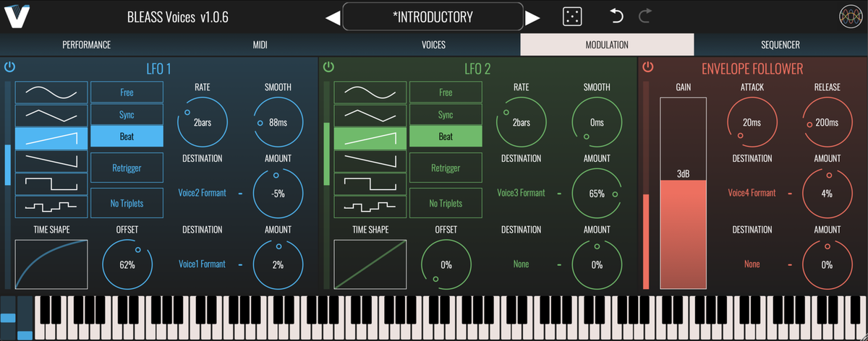
Task: Open the Performance tab
Action: (x=86, y=45)
